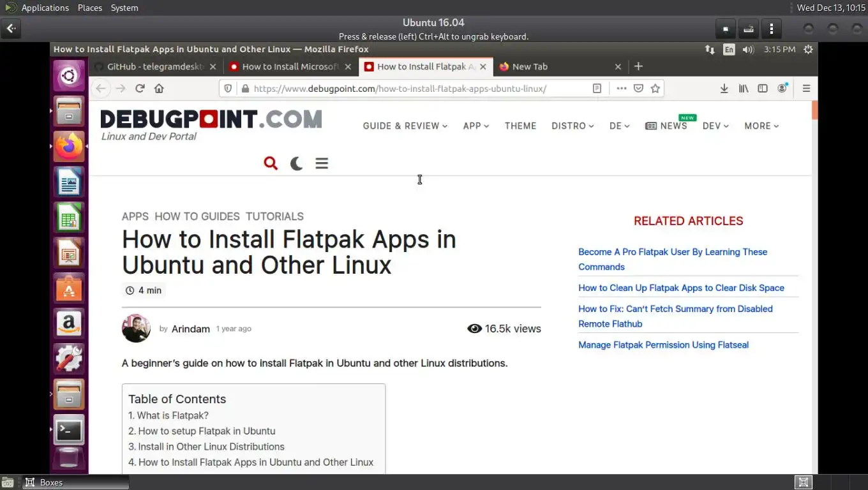Click the padlock site security icon
Image resolution: width=868 pixels, height=490 pixels.
tap(244, 89)
